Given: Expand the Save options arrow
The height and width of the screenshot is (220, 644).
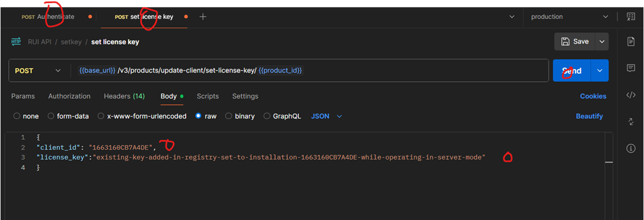Looking at the screenshot, I should tap(602, 42).
